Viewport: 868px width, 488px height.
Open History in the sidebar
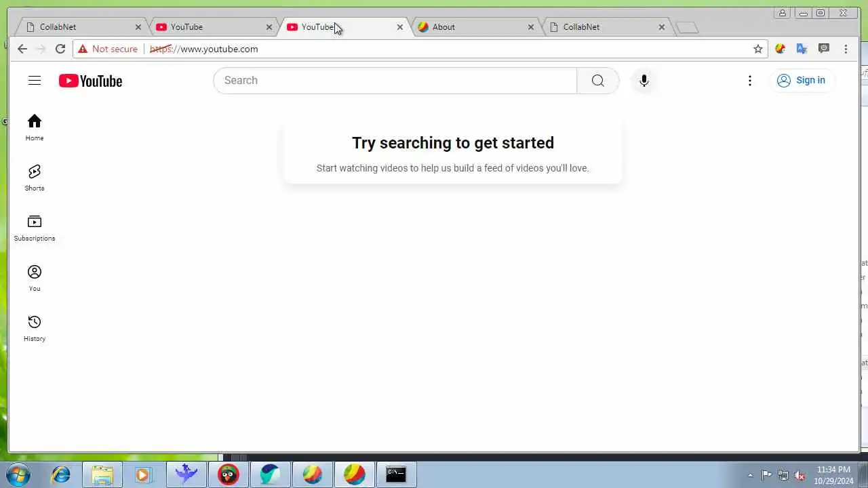35,328
